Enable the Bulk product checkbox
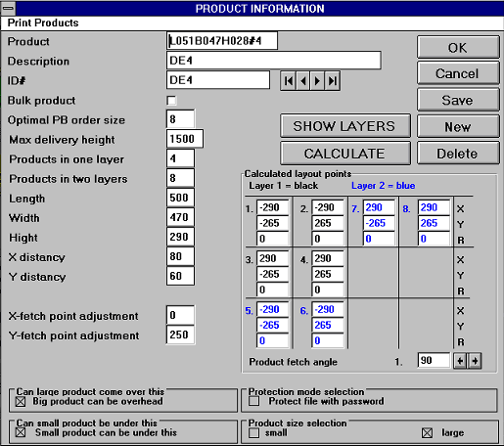504x446 pixels. (171, 101)
